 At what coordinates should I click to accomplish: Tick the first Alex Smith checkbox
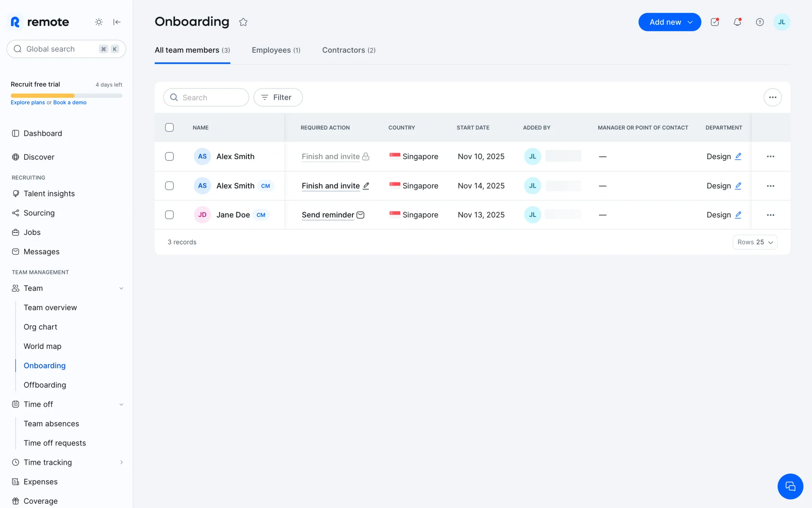tap(169, 156)
